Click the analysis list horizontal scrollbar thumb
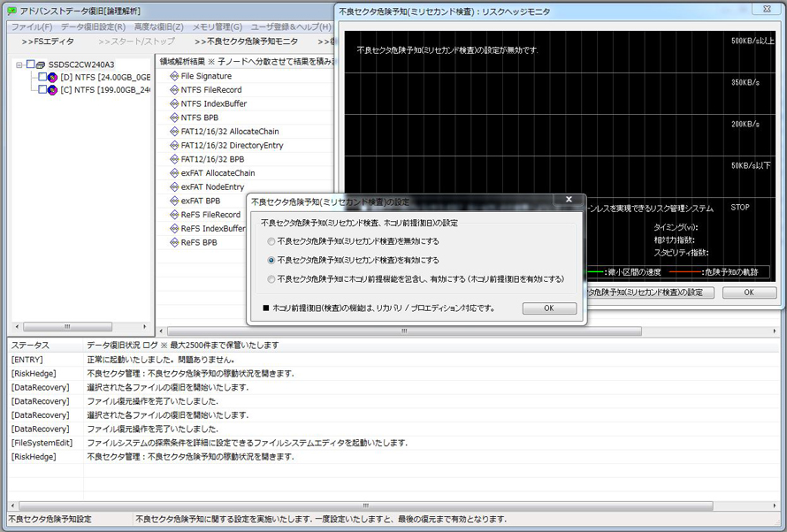787x532 pixels. coord(404,331)
